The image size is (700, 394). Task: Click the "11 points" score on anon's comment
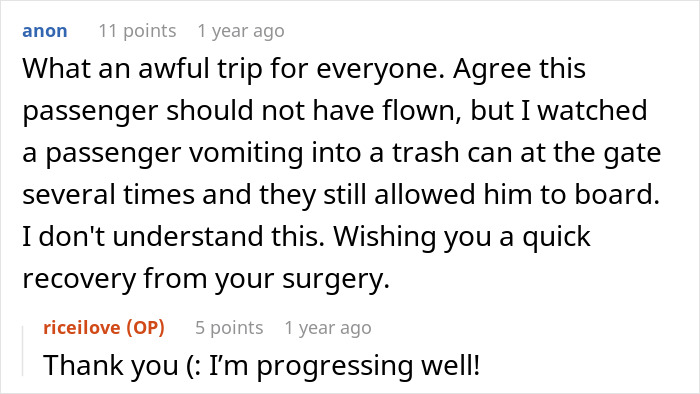[138, 31]
